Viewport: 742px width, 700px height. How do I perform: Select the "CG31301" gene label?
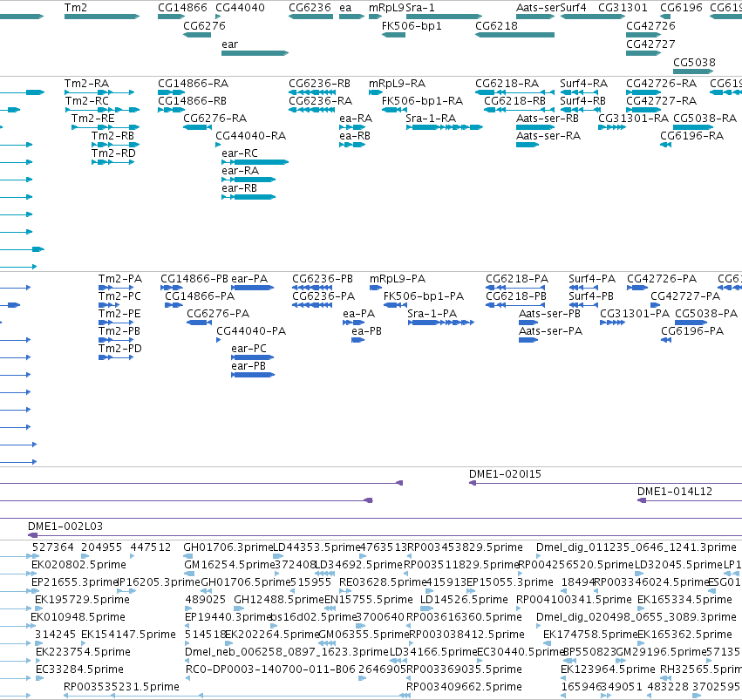[x=623, y=8]
